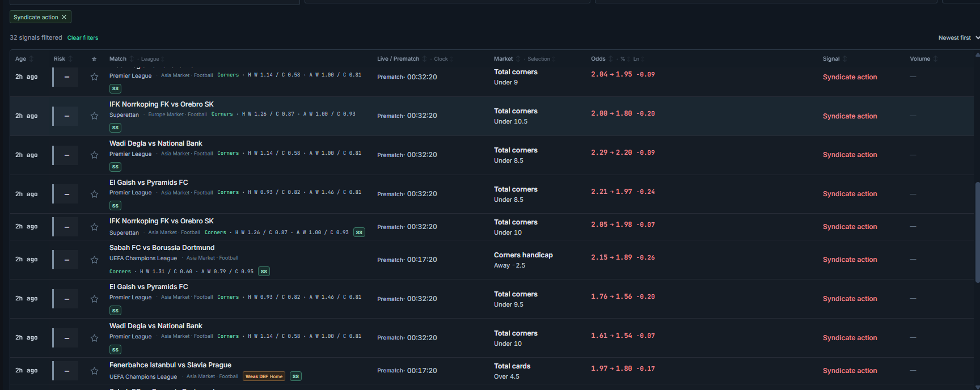Click the SS badge in the Under 9 row

coord(115,88)
